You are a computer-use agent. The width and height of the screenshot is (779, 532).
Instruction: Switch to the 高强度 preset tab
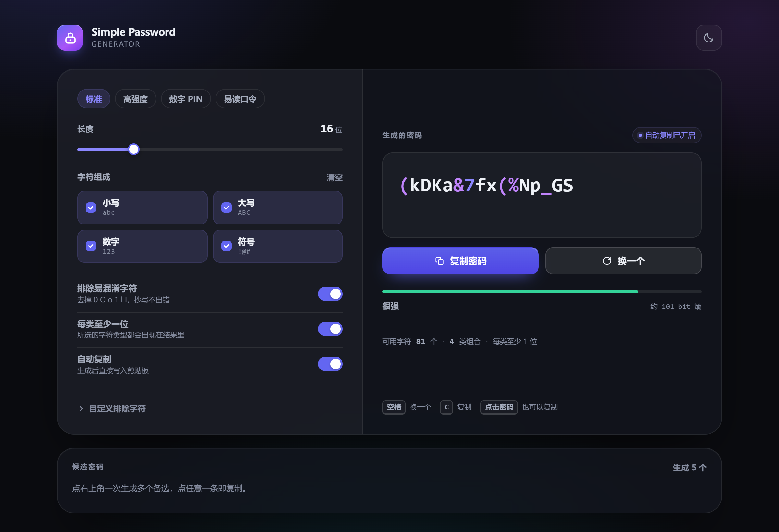135,99
